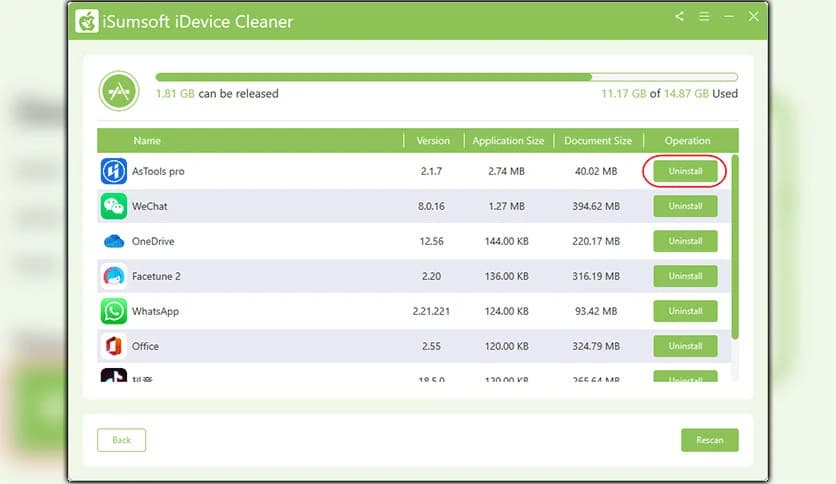Sort by Name column header
The width and height of the screenshot is (836, 484).
coord(147,141)
